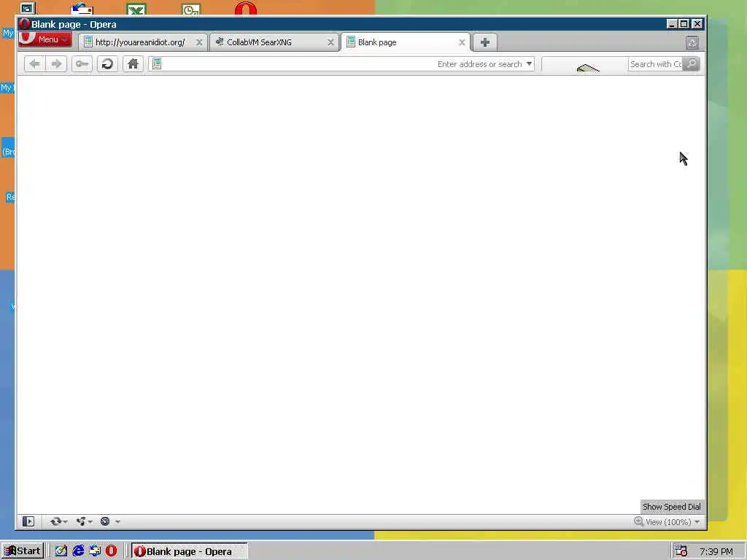Maximize the Opera window
Viewport: 747px width, 560px height.
click(x=684, y=24)
